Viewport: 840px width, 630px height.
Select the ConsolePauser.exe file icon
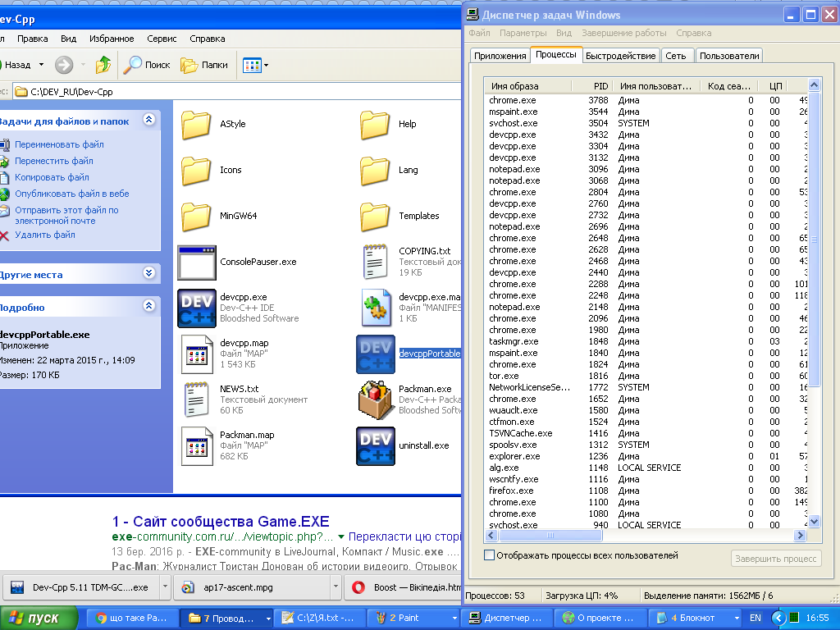pyautogui.click(x=197, y=262)
